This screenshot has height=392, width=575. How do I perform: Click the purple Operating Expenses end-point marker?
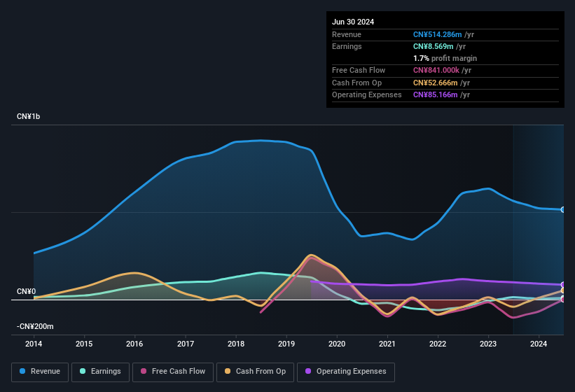(563, 285)
